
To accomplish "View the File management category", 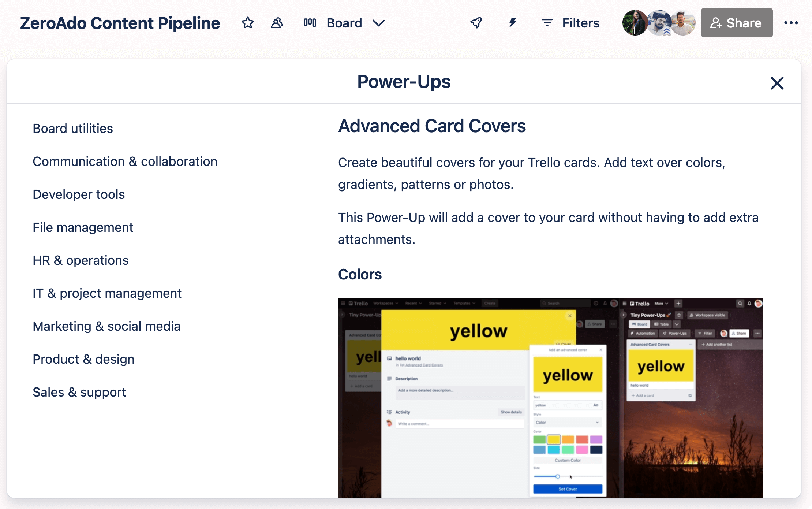I will [x=83, y=227].
